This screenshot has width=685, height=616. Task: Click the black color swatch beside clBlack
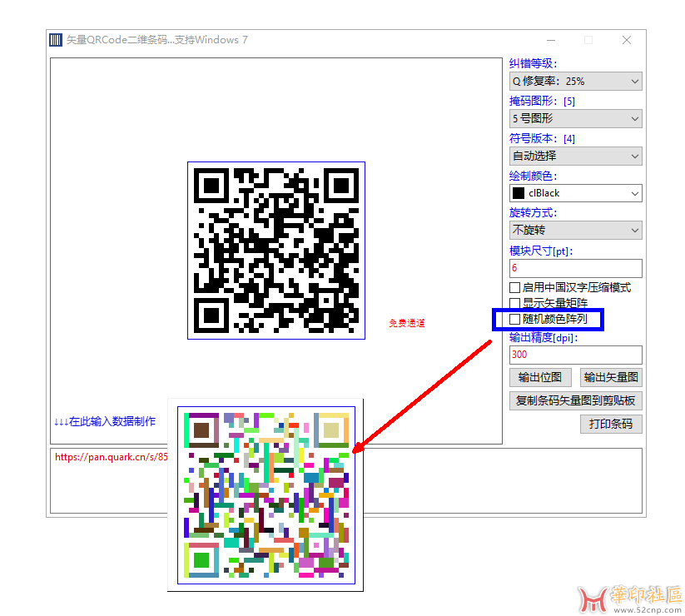(519, 193)
